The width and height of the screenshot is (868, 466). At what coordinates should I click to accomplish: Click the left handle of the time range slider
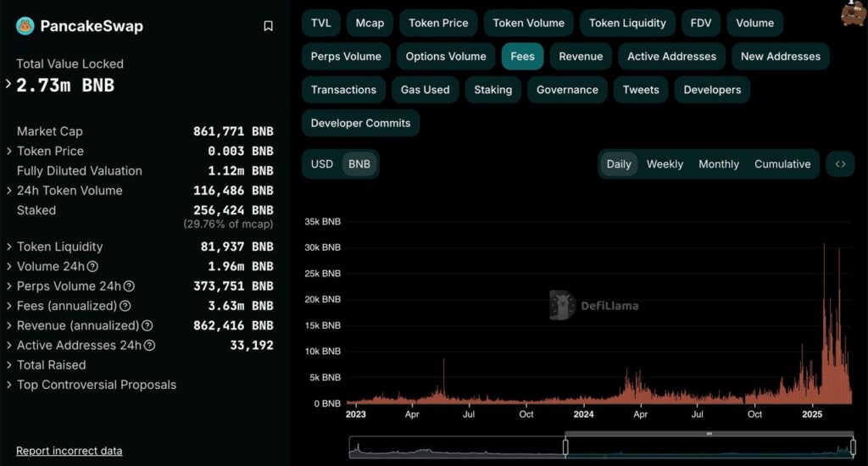coord(565,447)
